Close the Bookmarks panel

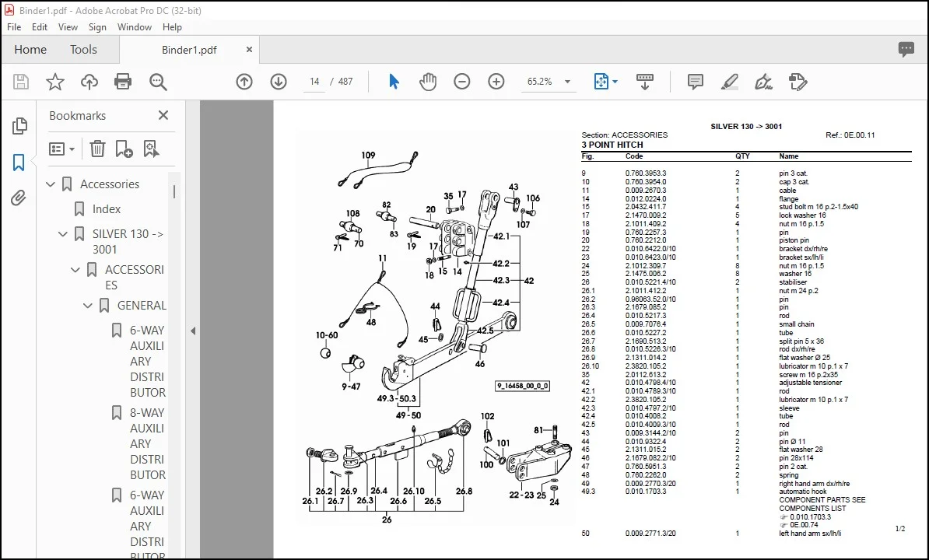coord(163,115)
